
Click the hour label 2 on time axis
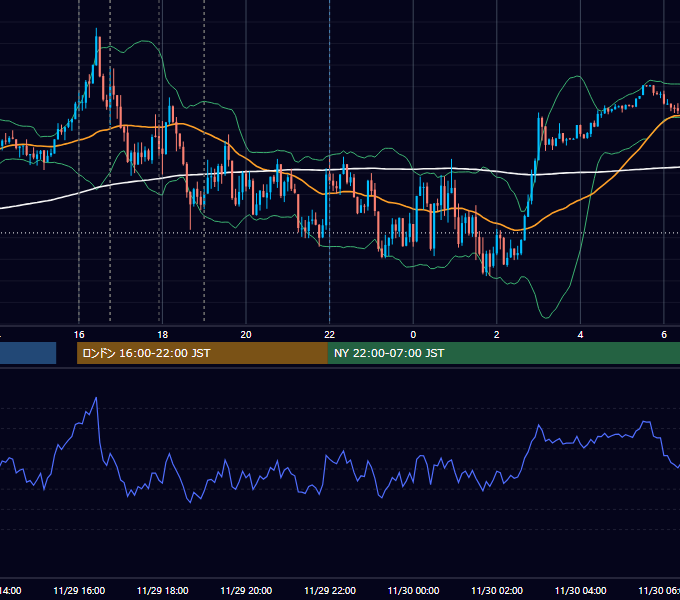[497, 335]
